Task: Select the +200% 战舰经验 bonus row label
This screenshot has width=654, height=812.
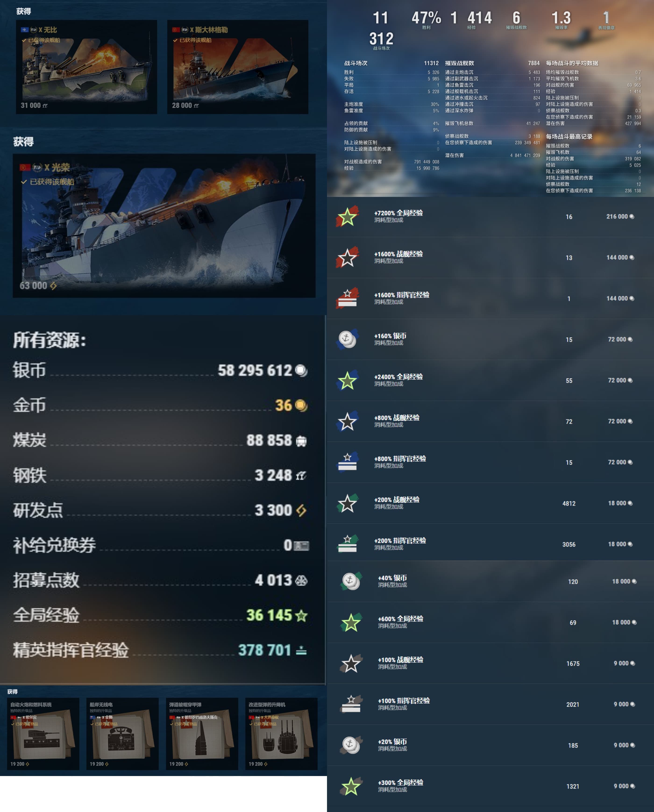Action: 396,500
